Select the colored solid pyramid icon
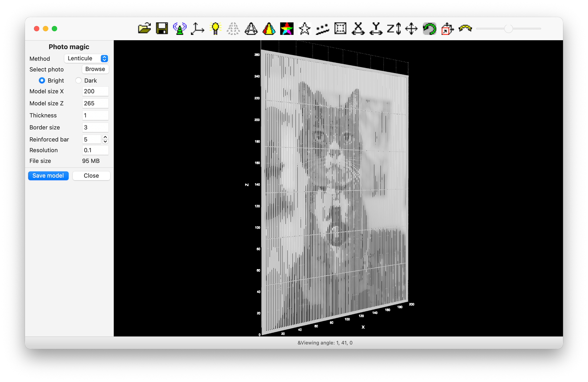The width and height of the screenshot is (588, 382). [269, 29]
